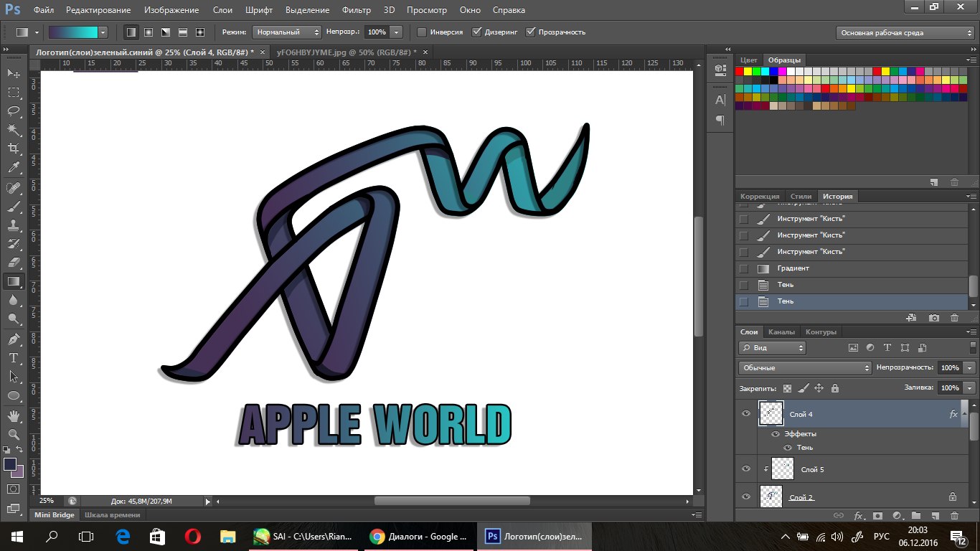Switch to the Образцы panel tab
This screenshot has height=551, width=980.
(783, 60)
